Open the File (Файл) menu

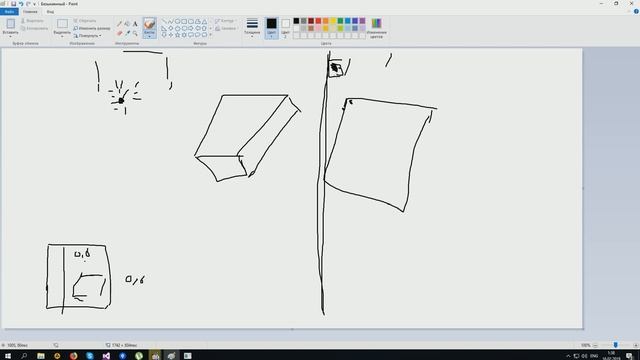pos(9,11)
